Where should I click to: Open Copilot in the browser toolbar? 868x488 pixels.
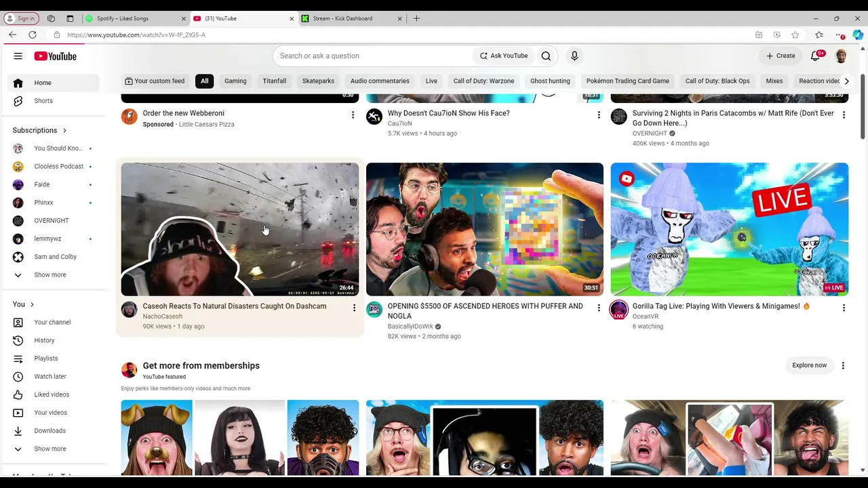click(858, 35)
